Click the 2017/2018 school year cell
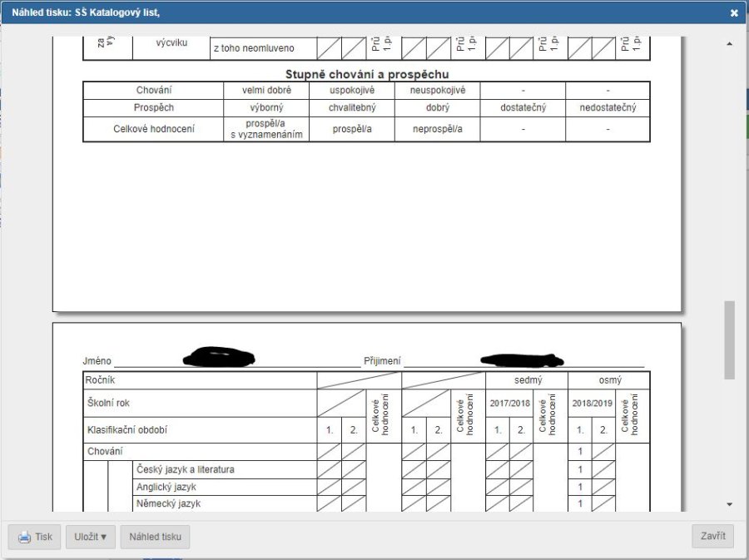Image resolution: width=749 pixels, height=560 pixels. coord(509,403)
